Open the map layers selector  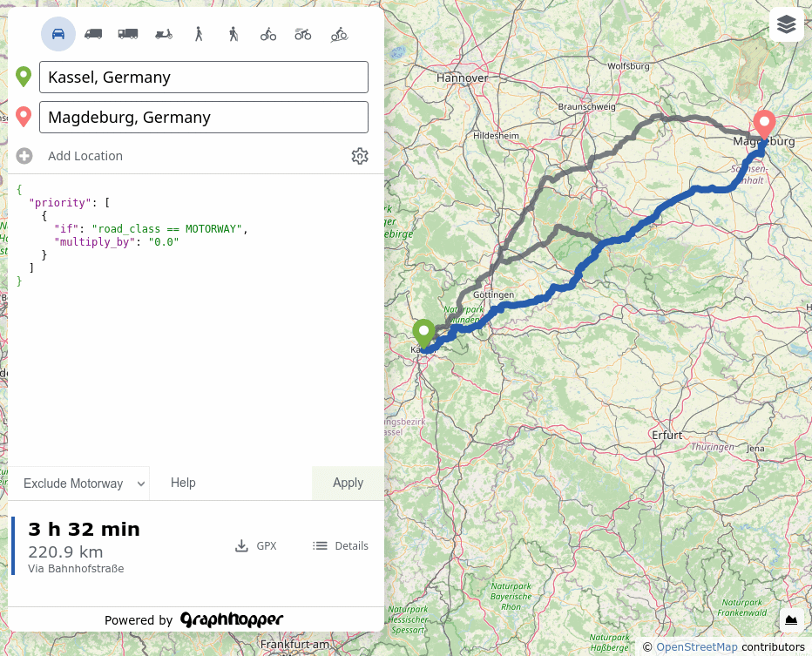786,24
